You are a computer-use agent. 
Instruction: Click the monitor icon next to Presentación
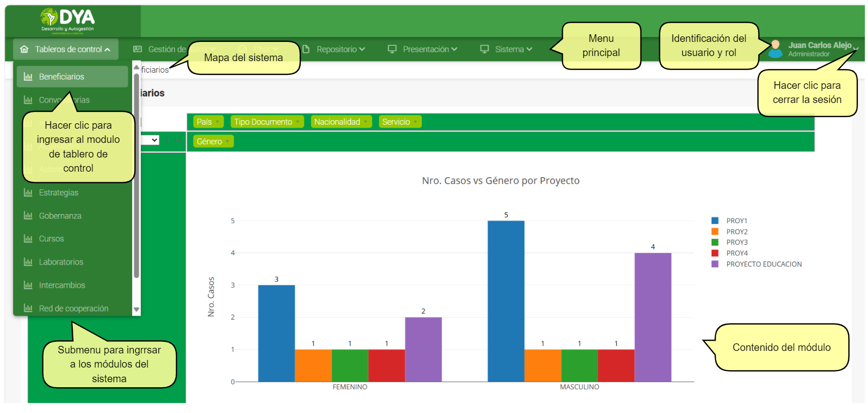[392, 49]
